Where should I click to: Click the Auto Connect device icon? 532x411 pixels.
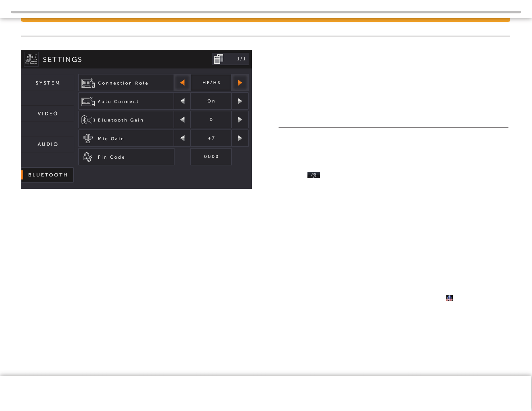88,101
